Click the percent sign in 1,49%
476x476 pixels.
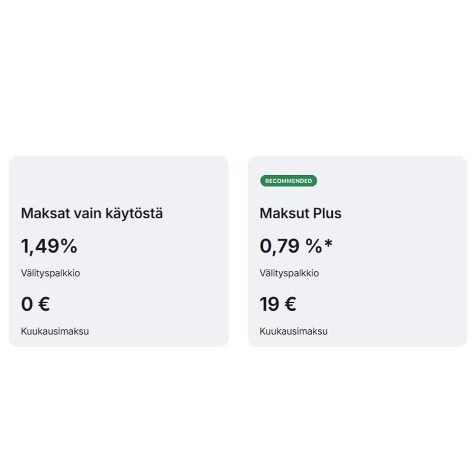pyautogui.click(x=69, y=246)
